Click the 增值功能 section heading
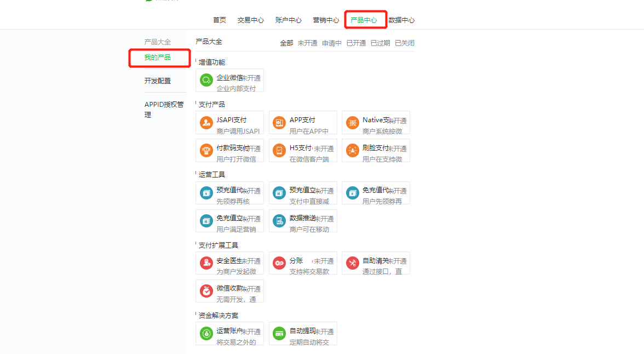Screen dimensions: 644x354 [212, 62]
